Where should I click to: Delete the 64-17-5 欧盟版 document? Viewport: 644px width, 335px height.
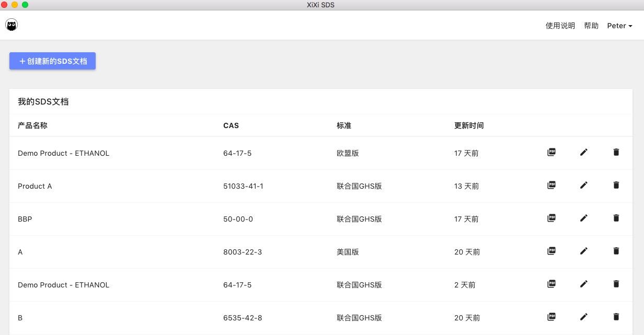tap(616, 152)
